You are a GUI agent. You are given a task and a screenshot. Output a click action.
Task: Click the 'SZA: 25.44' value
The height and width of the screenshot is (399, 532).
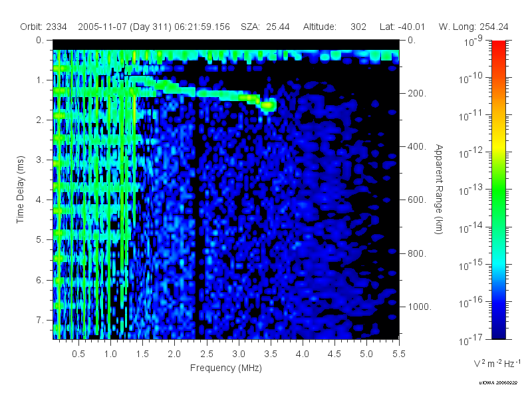coord(265,27)
